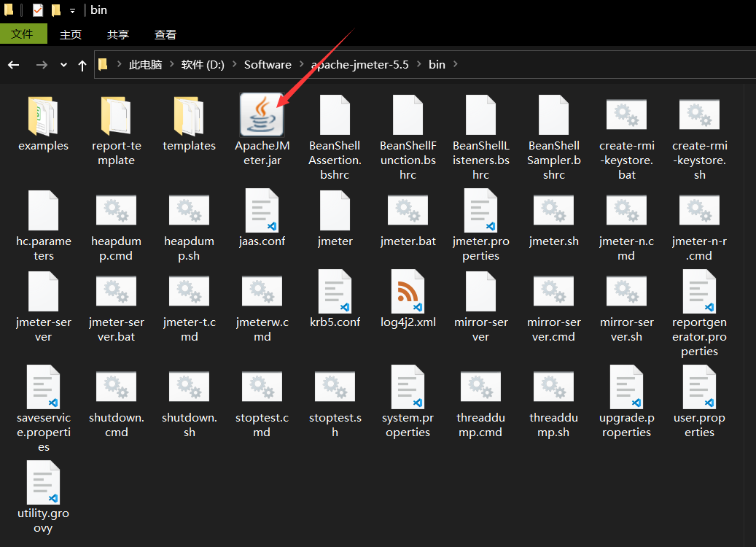The image size is (756, 547).
Task: Select the hc.parameters file icon
Action: pos(43,210)
